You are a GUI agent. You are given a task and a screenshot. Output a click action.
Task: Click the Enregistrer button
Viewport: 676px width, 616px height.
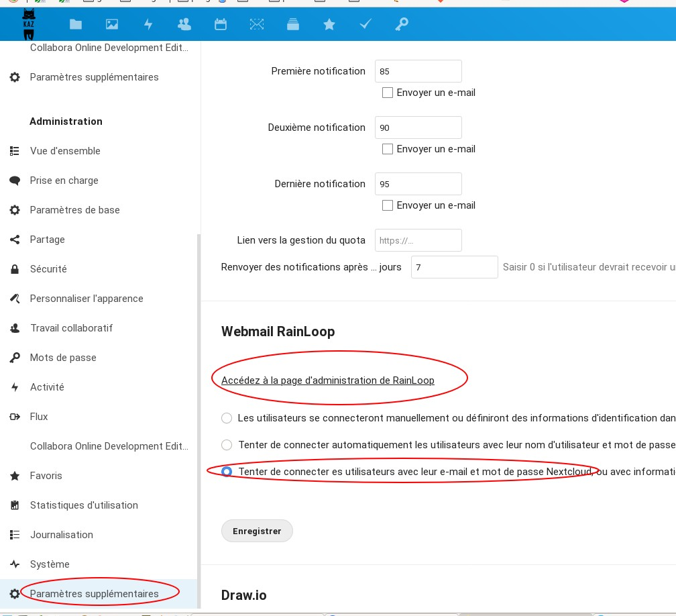pos(257,531)
